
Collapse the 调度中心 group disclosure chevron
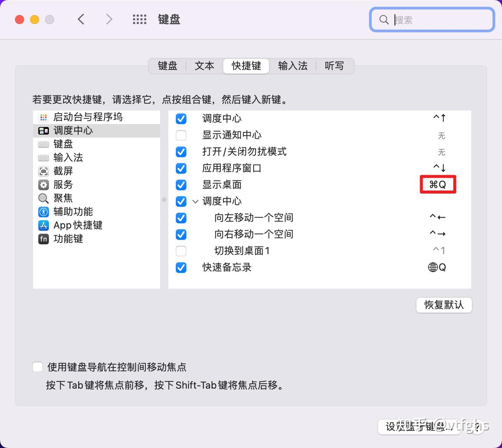195,201
